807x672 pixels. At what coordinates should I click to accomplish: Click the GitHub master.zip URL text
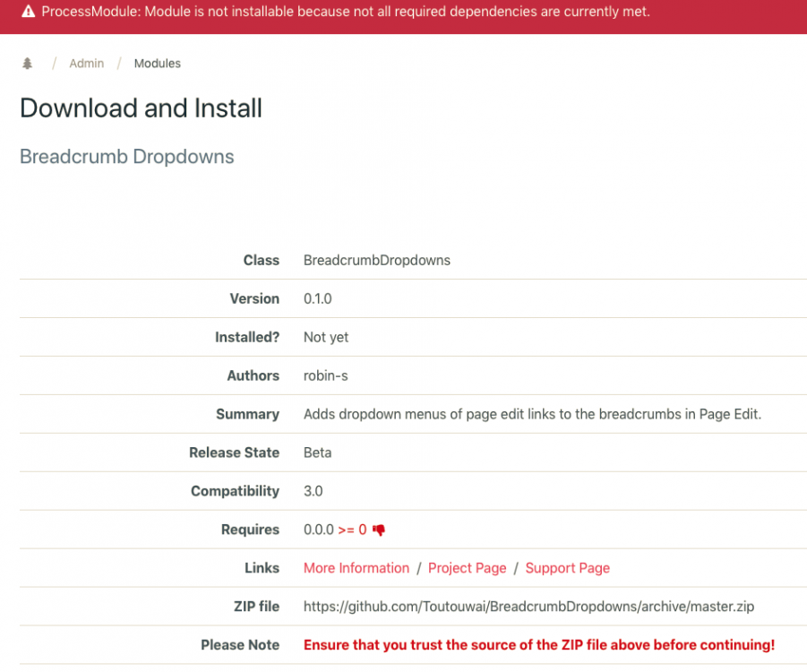(528, 607)
